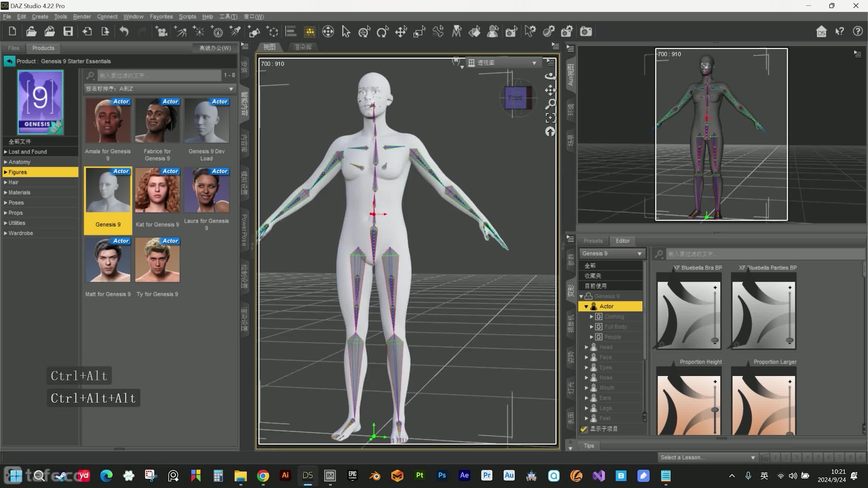The image size is (868, 488).
Task: Click the back arrow beside Product title
Action: (x=9, y=61)
